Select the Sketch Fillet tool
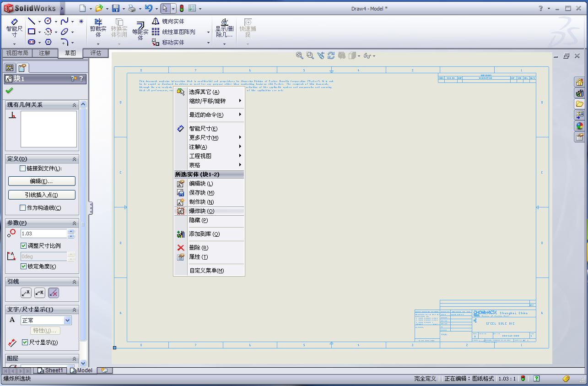Image resolution: width=588 pixels, height=386 pixels. [x=65, y=42]
